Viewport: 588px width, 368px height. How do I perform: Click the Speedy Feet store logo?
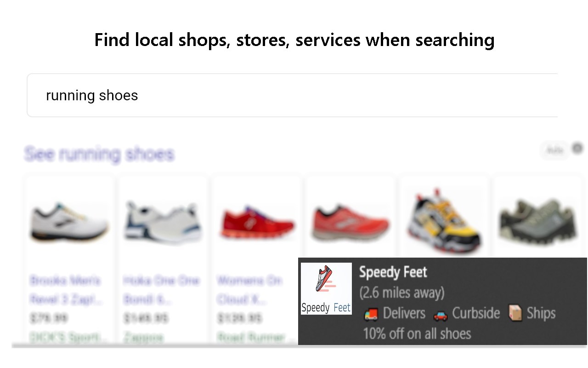coord(326,288)
